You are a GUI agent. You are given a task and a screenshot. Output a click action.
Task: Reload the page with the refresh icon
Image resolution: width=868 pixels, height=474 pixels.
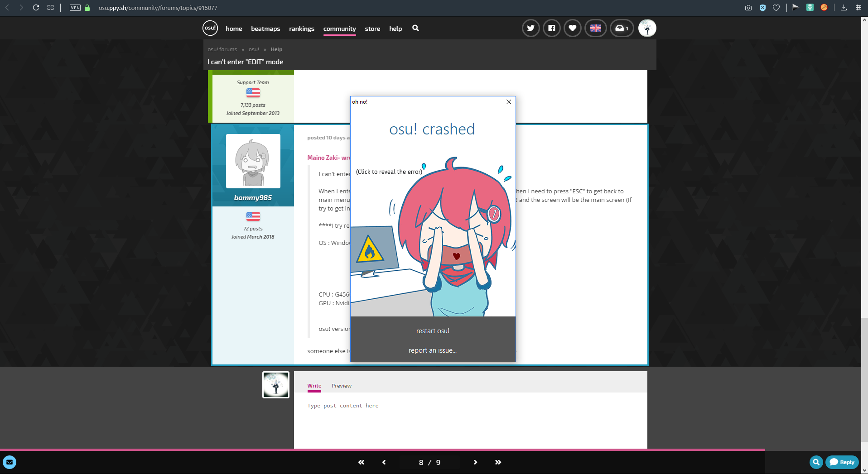36,8
